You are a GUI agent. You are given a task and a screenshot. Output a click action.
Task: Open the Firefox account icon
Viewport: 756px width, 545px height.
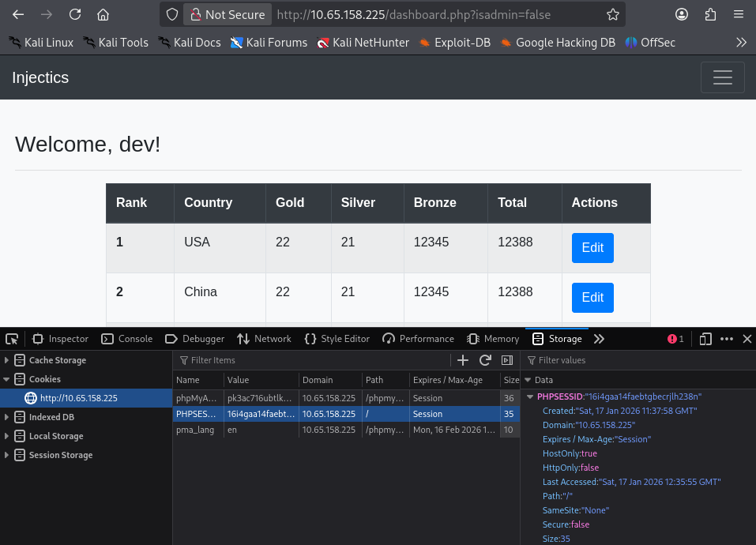pos(681,14)
